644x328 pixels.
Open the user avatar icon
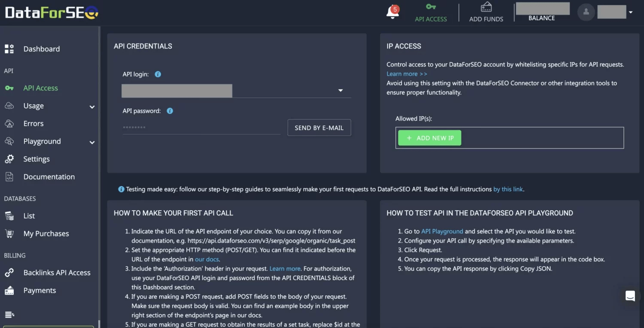[586, 12]
